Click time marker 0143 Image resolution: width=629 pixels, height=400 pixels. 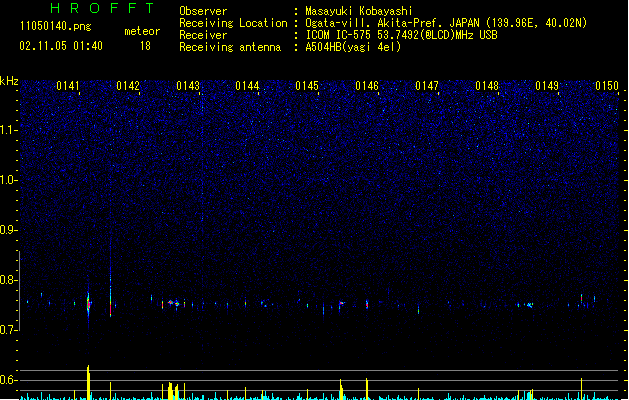[188, 86]
